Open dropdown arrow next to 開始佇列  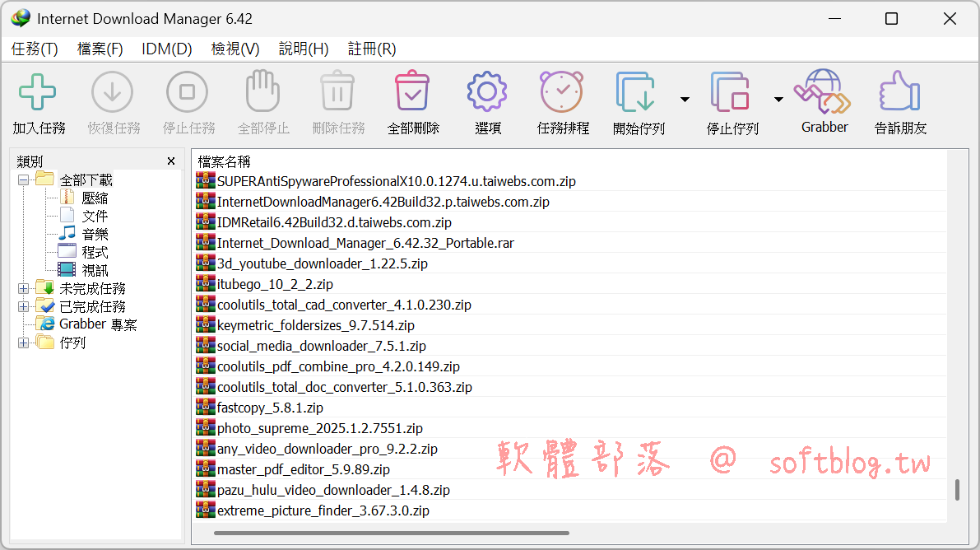coord(685,100)
